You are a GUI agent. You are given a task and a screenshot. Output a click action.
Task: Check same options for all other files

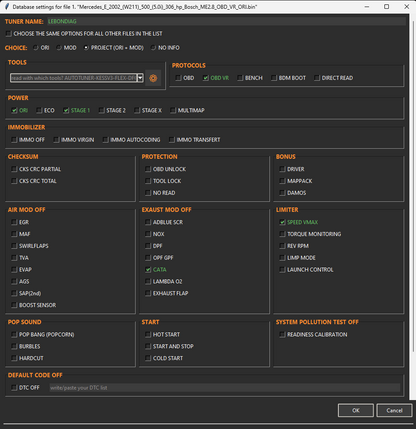coord(9,34)
